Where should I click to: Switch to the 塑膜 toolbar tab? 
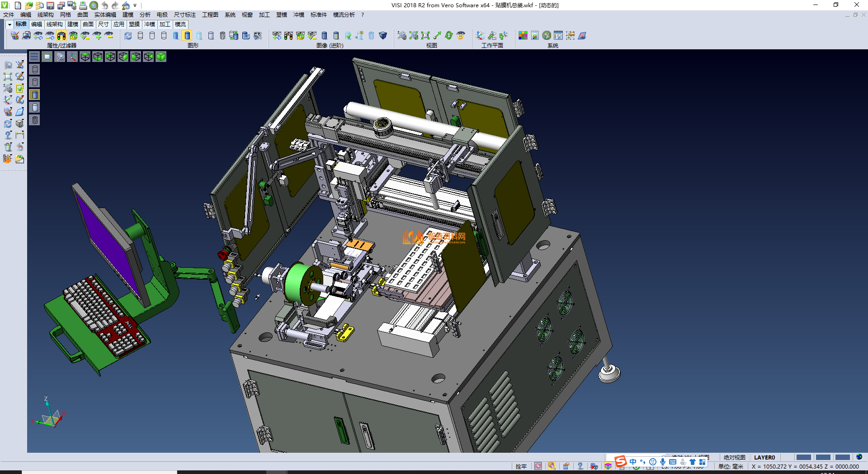[x=134, y=24]
